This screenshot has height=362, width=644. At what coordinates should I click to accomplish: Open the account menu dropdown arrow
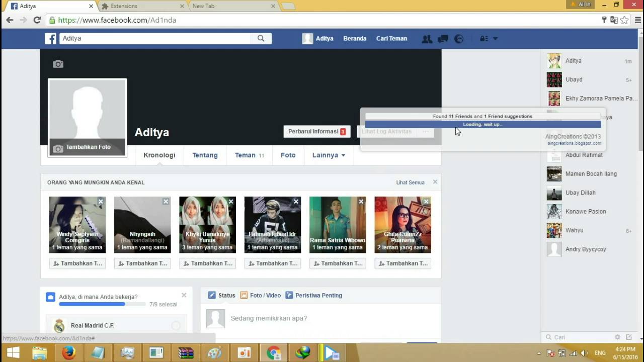click(495, 39)
